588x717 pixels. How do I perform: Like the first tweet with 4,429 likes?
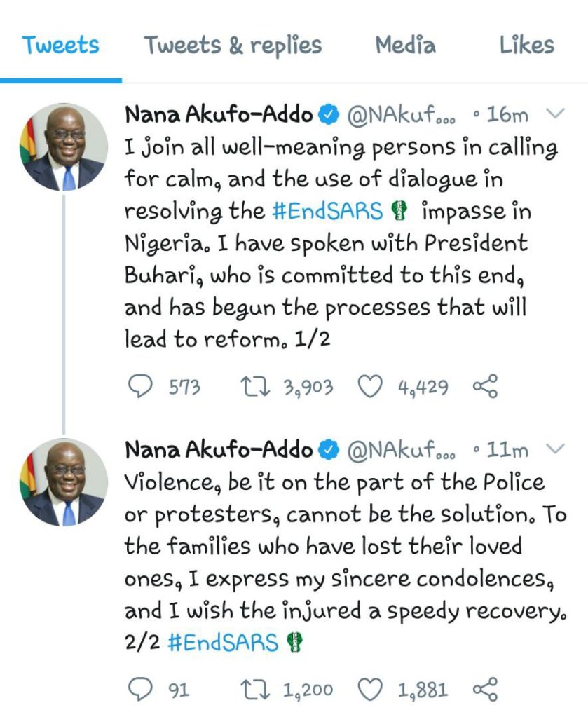point(369,386)
